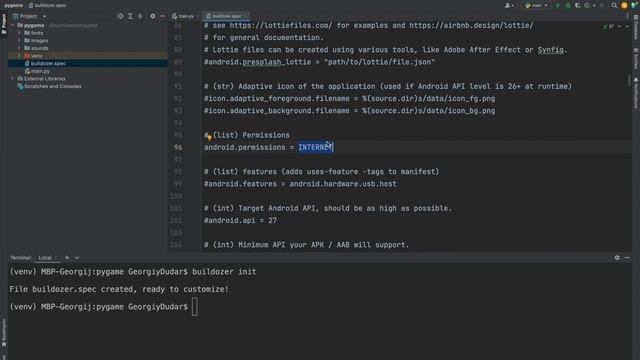Click the '# (list) Permissions' comment line
Viewport: 640px width, 360px height.
click(x=247, y=135)
